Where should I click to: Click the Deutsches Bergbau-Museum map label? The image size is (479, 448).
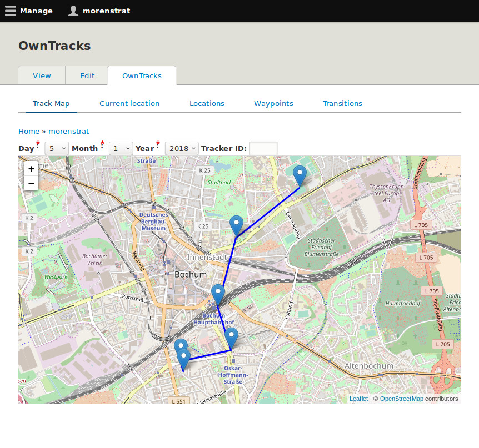pos(154,222)
